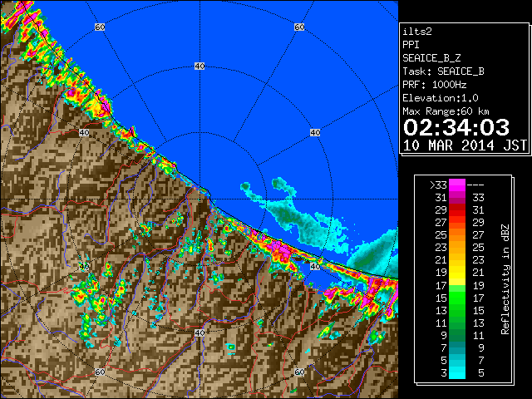The width and height of the screenshot is (532, 399).
Task: Select the "Elevation:1.0" text
Action: [x=441, y=98]
